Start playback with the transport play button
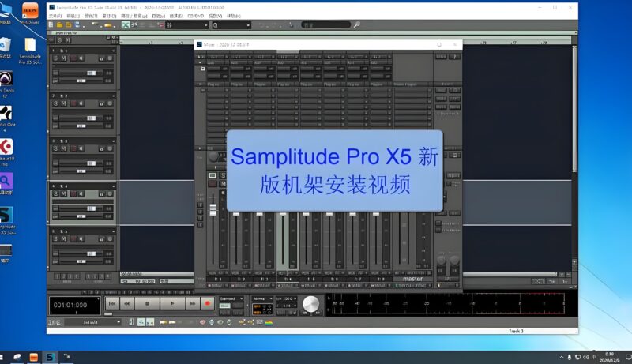The height and width of the screenshot is (364, 632). click(x=172, y=303)
